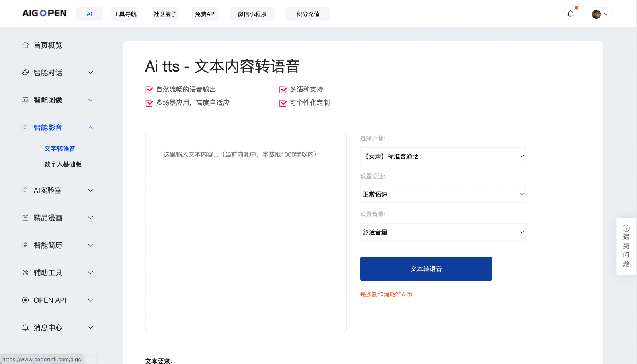The height and width of the screenshot is (364, 637).
Task: Select the AI实验室 lab icon
Action: pos(25,190)
